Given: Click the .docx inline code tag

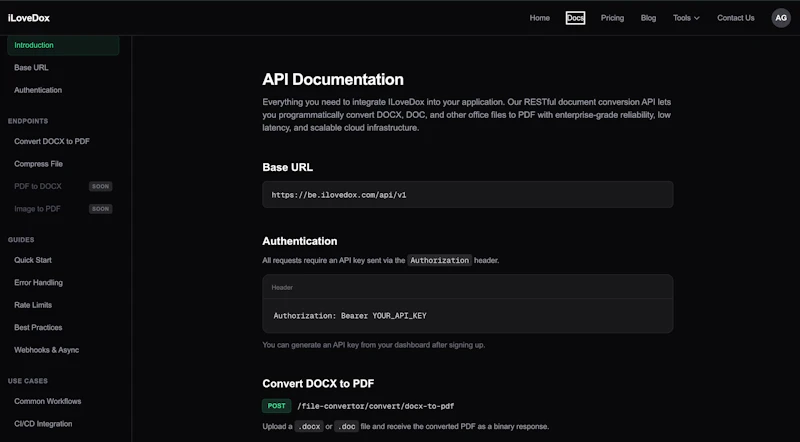Looking at the screenshot, I should click(x=309, y=426).
